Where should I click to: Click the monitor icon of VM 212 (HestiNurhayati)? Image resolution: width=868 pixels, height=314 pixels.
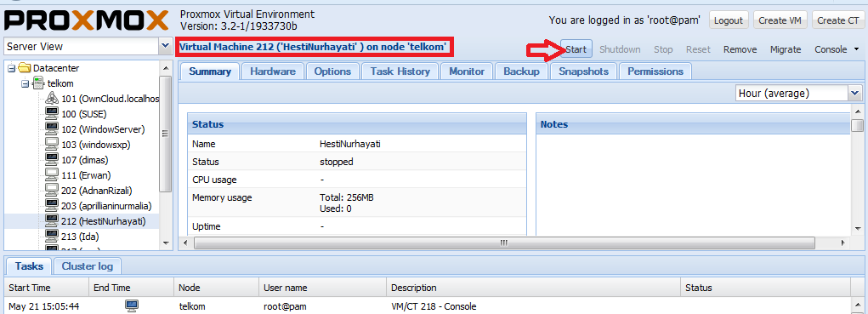52,221
